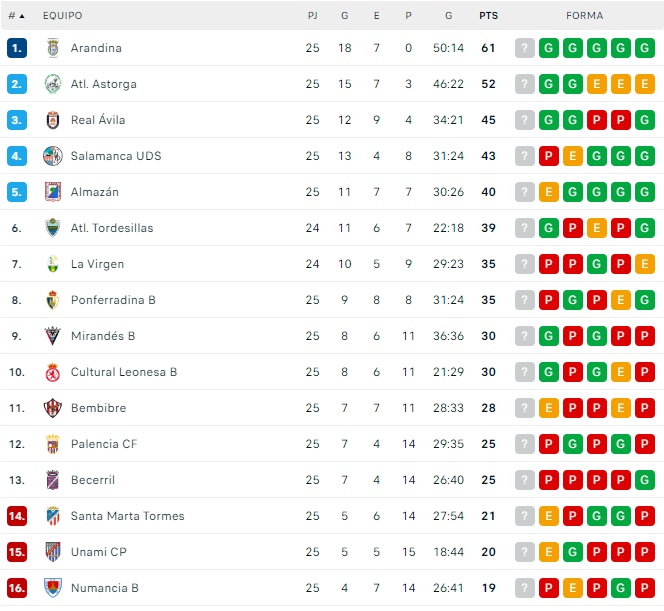Click the EQUIPO column header

coord(63,16)
